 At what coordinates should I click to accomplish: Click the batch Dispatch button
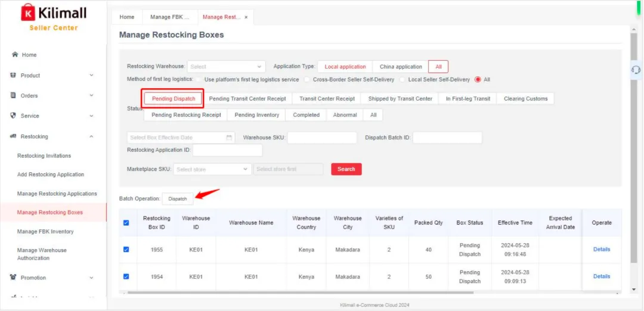click(178, 198)
